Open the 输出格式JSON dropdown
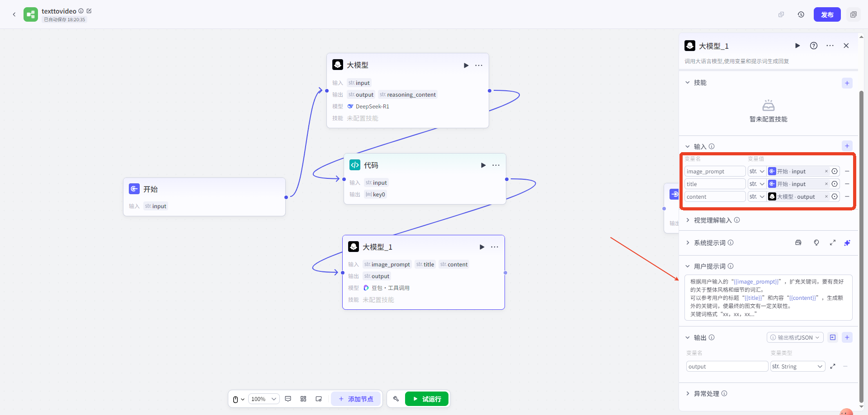The height and width of the screenshot is (415, 868). (795, 338)
